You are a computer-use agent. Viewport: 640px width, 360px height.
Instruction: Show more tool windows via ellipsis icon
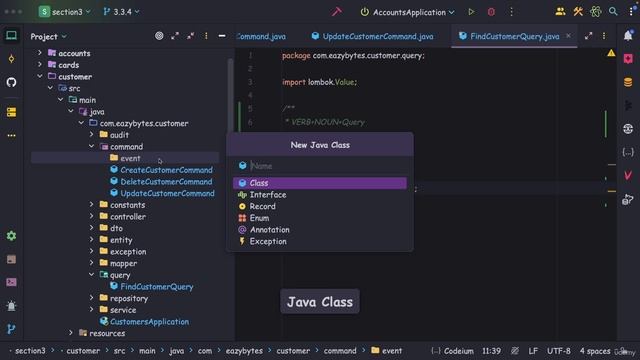click(x=11, y=135)
